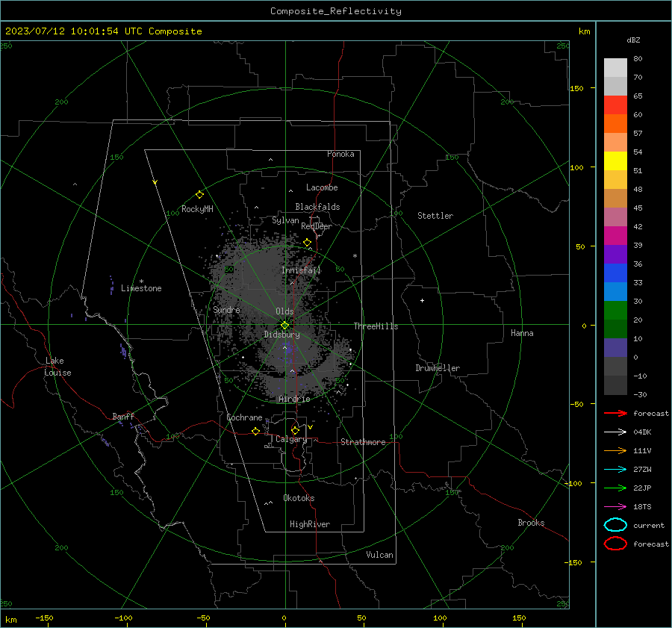Click the Ponoka city label
Image resolution: width=672 pixels, height=628 pixels.
coord(340,154)
